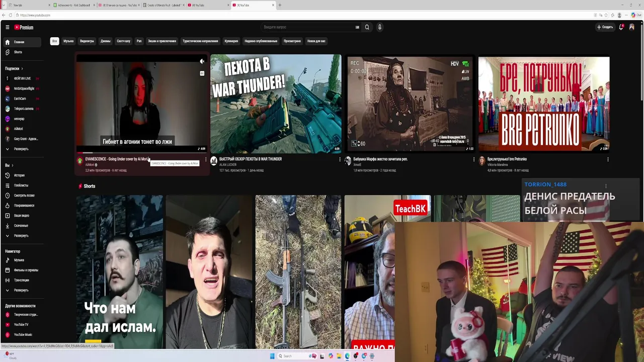Open Плейлисты in the sidebar
This screenshot has height=362, width=644.
(21, 186)
